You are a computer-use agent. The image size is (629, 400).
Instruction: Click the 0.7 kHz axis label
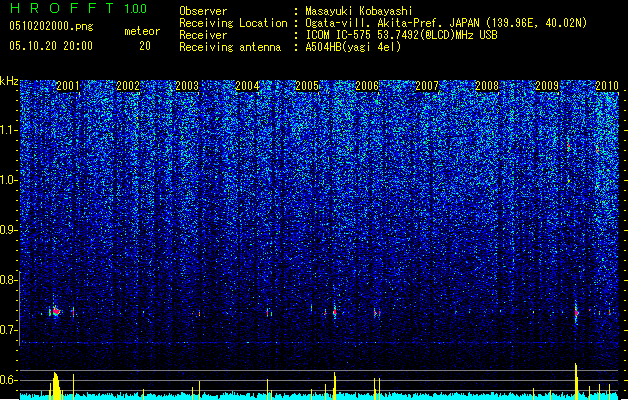tap(9, 330)
